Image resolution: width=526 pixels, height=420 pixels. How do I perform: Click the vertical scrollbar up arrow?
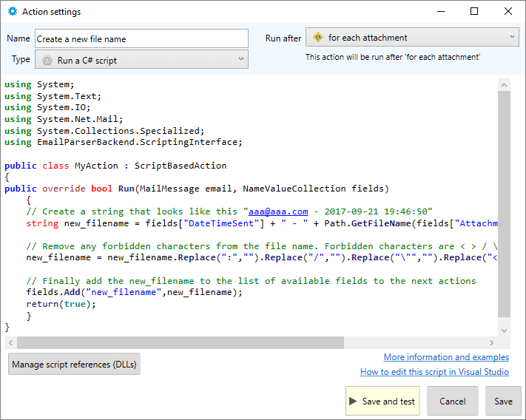(x=504, y=85)
